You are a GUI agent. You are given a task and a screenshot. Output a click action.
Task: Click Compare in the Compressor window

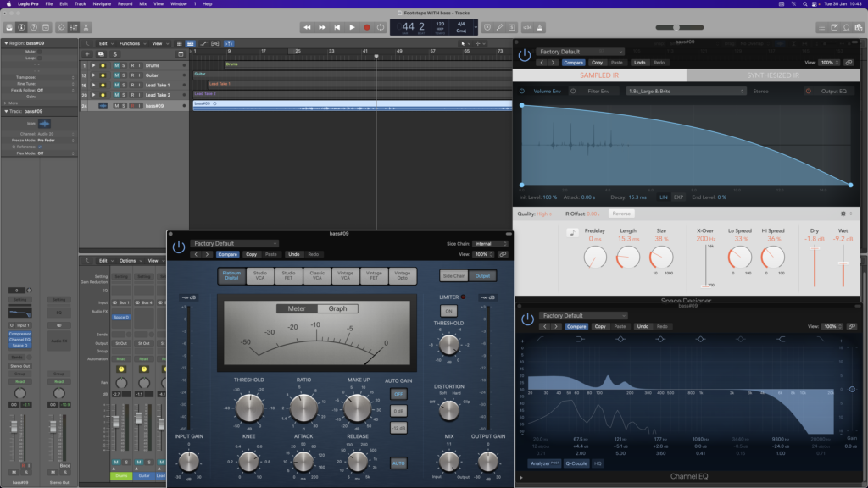pos(227,254)
